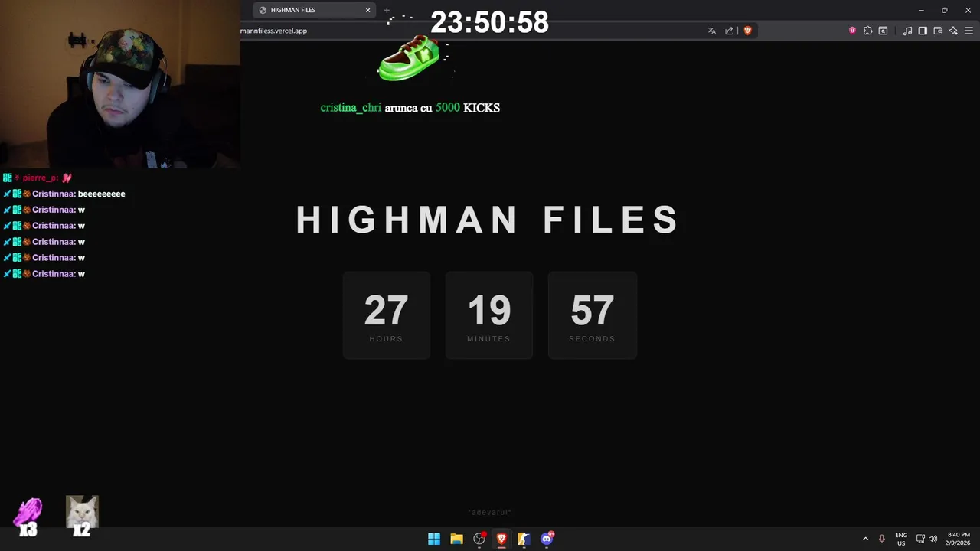The image size is (980, 551).
Task: Open File Explorer from the taskbar
Action: [456, 539]
